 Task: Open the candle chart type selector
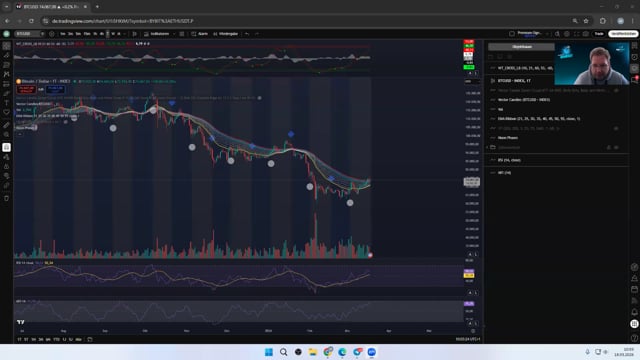click(135, 34)
